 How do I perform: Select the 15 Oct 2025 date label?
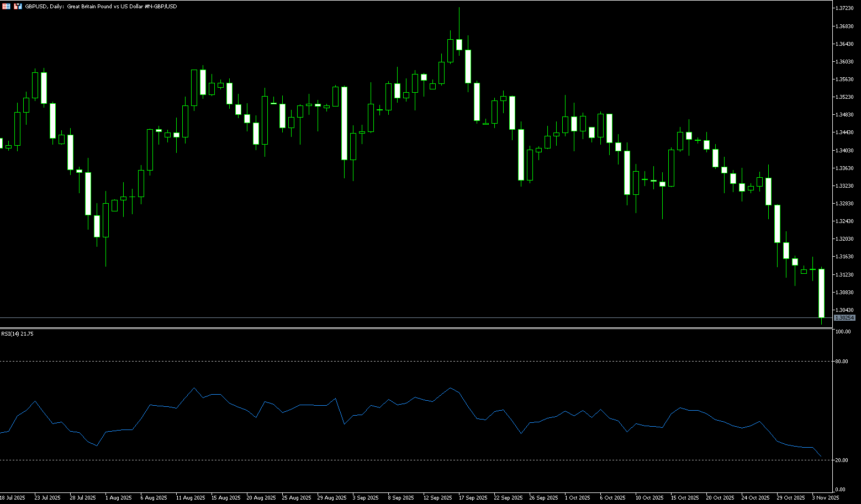point(684,498)
